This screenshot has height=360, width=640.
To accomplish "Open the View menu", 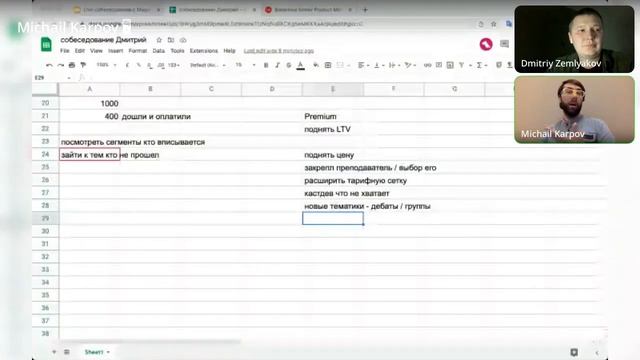I will [x=96, y=51].
